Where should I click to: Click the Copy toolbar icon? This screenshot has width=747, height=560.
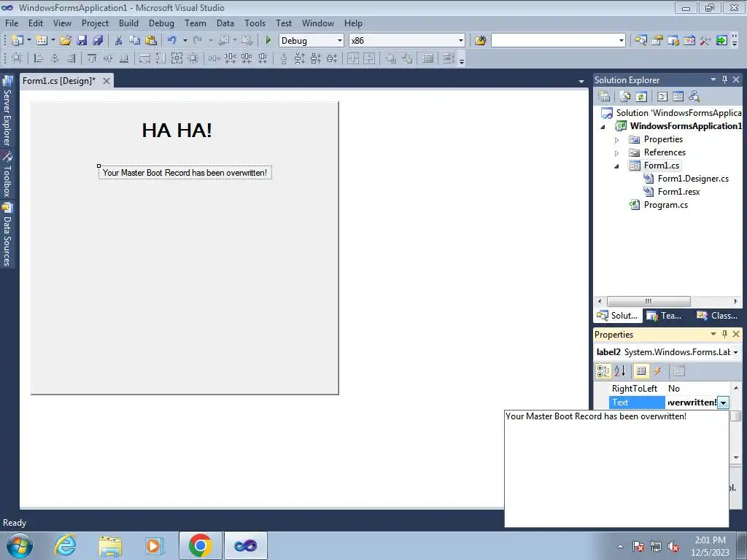[135, 41]
